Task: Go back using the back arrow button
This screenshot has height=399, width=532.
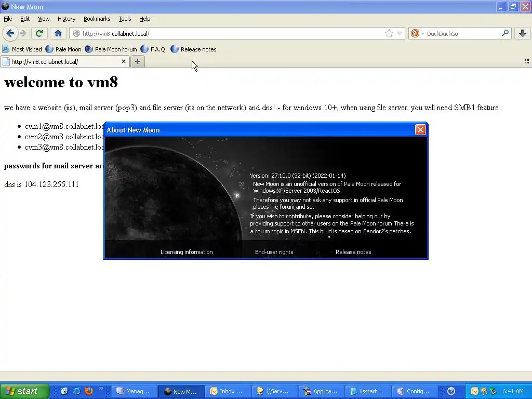Action: pyautogui.click(x=10, y=33)
